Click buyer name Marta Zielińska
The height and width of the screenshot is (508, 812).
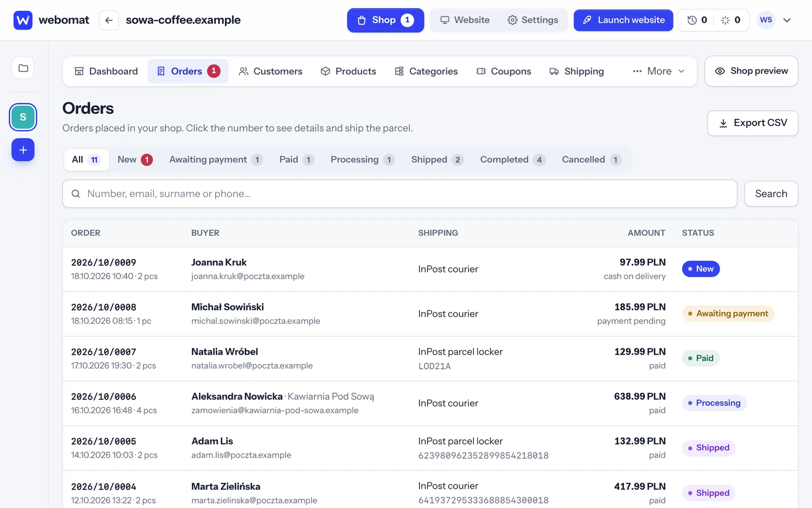[226, 487]
